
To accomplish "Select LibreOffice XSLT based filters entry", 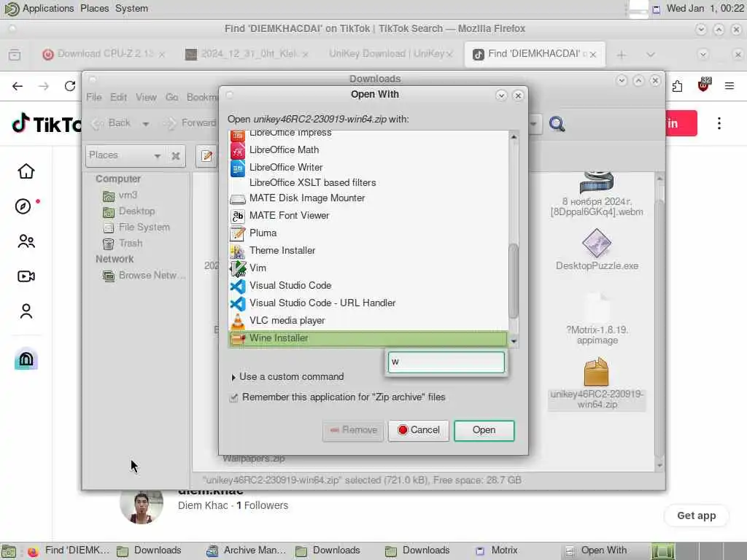I will [312, 183].
